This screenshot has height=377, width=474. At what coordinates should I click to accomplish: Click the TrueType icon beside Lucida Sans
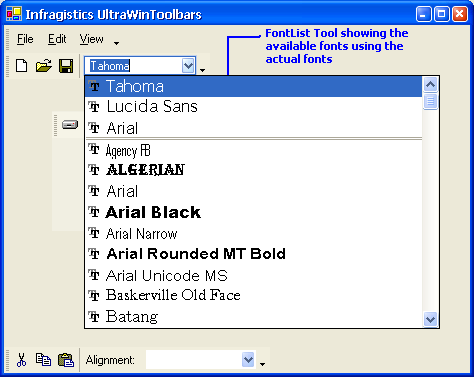94,107
